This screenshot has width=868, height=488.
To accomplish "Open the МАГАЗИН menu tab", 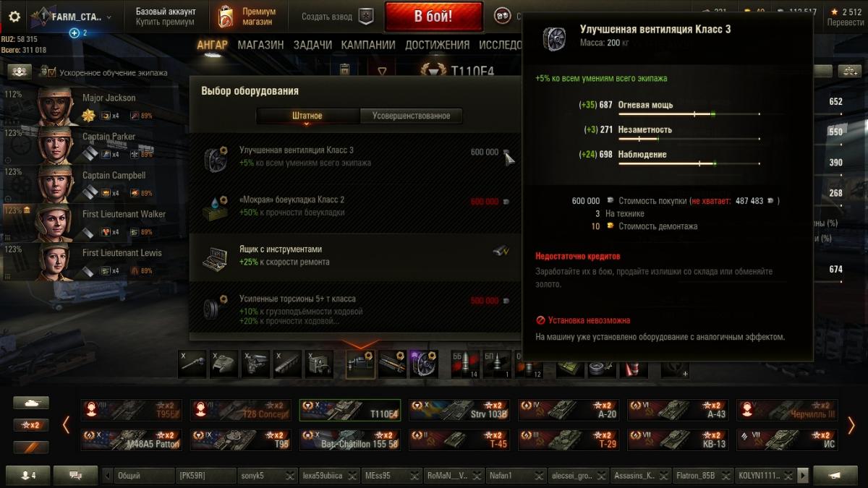I will coord(260,45).
